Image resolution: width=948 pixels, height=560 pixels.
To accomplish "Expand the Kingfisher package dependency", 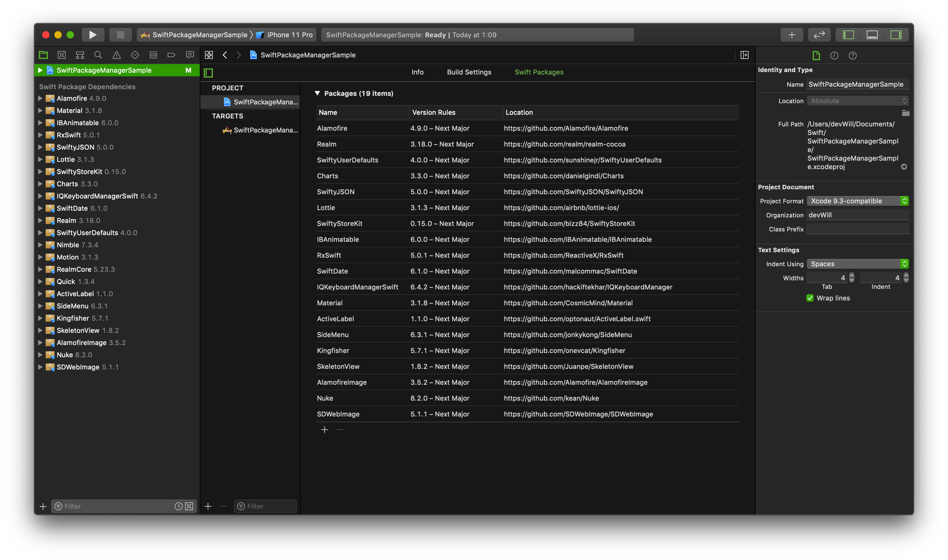I will [x=40, y=318].
